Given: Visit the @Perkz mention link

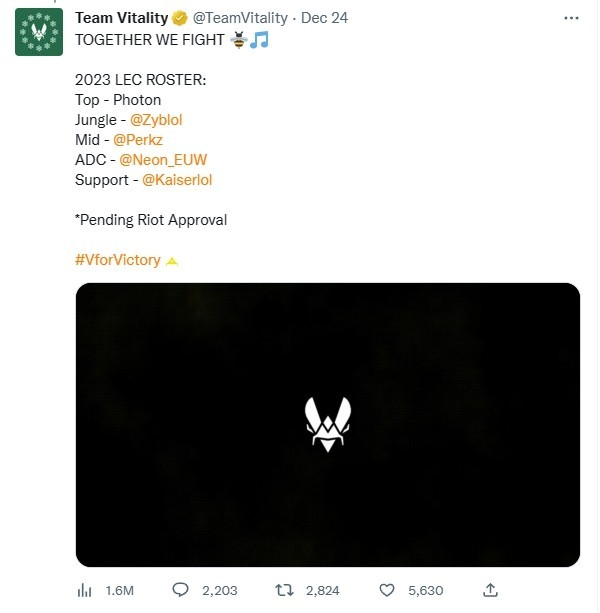Looking at the screenshot, I should 138,140.
